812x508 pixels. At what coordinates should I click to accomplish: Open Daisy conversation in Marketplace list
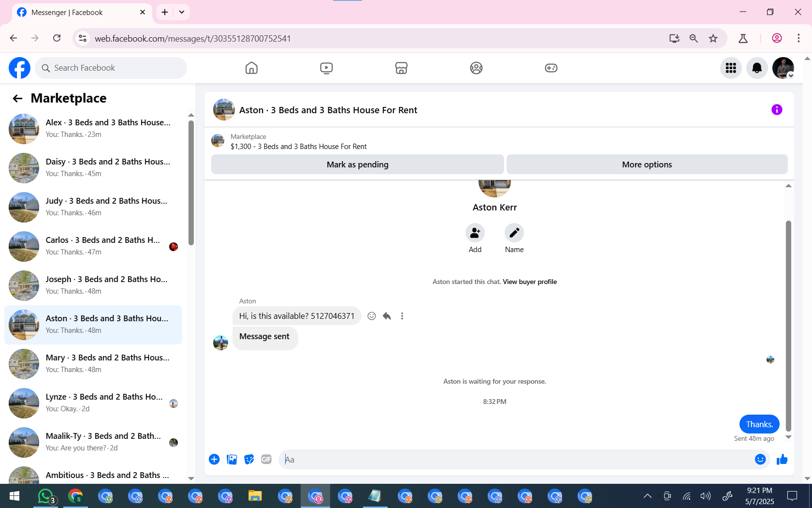[93, 168]
